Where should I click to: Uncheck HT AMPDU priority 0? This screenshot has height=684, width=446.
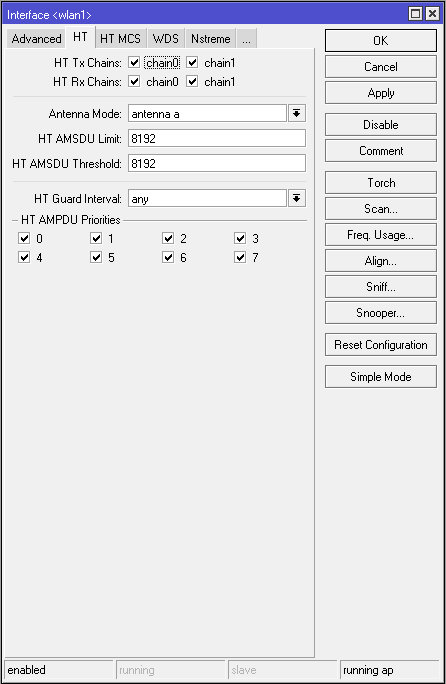pyautogui.click(x=24, y=238)
